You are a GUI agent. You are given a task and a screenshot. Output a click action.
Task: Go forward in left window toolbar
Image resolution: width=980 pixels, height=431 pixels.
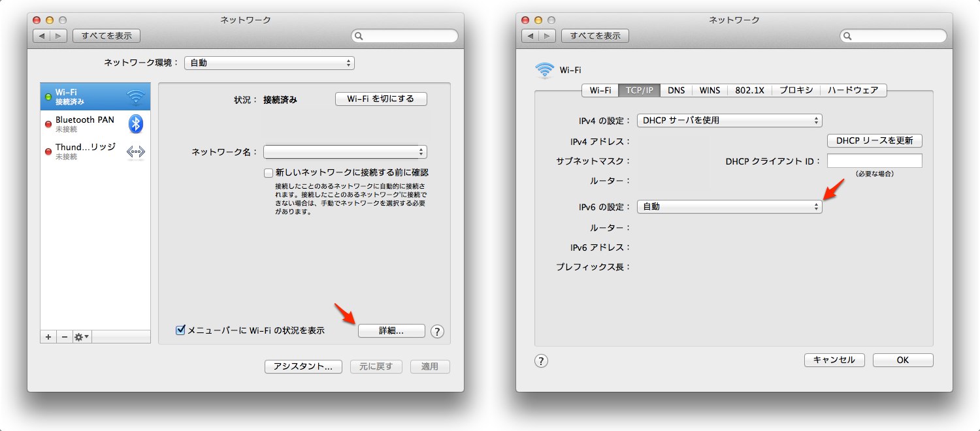point(58,36)
